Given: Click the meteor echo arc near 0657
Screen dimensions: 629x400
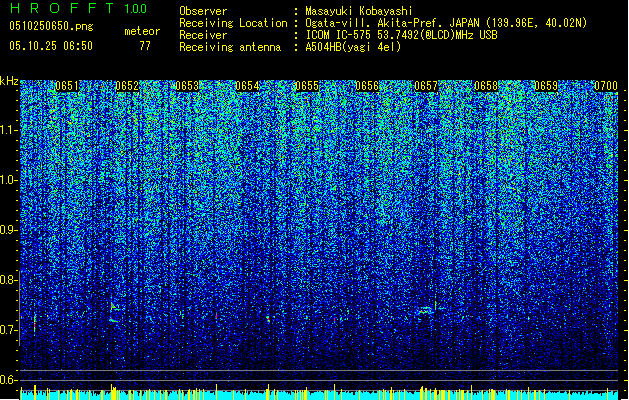Looking at the screenshot, I should (427, 310).
